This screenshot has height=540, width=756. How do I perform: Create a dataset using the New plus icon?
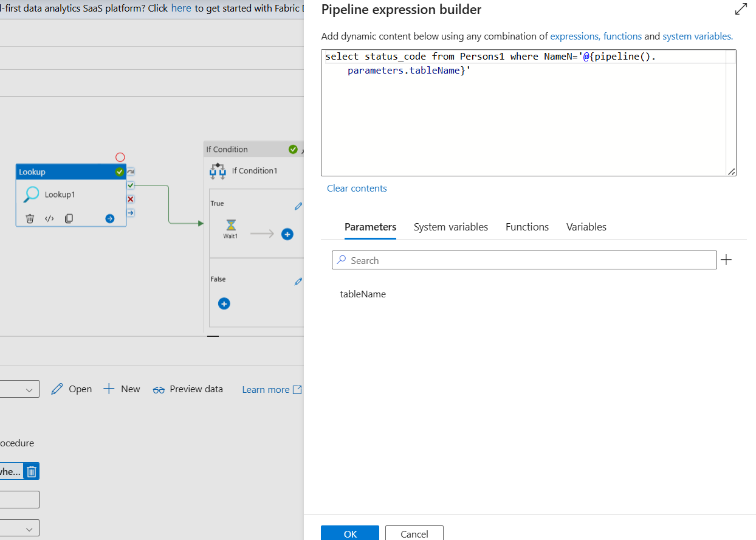(122, 389)
